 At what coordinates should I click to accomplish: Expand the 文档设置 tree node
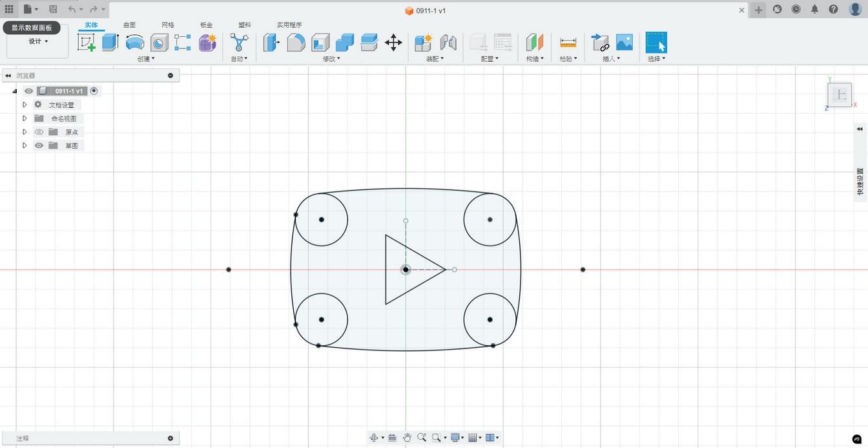(25, 105)
